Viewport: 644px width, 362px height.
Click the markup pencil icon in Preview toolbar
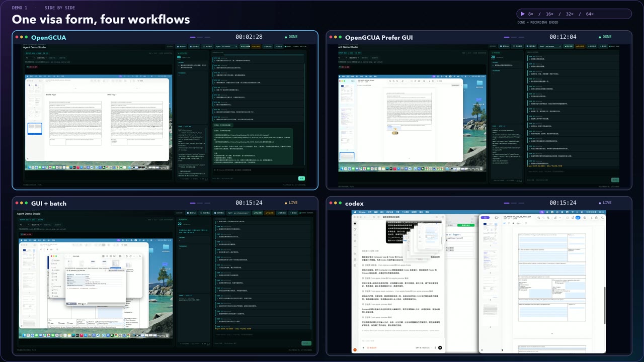(x=555, y=218)
